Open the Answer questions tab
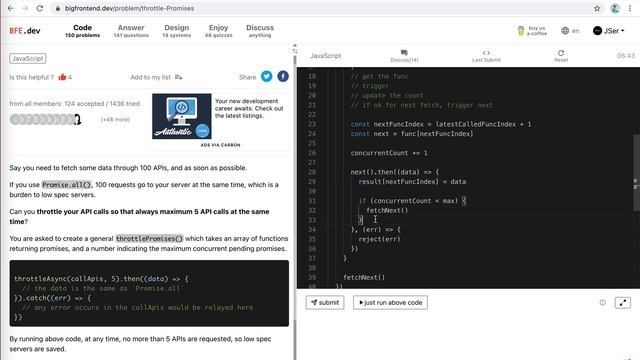Viewport: 640px width, 360px height. click(131, 31)
